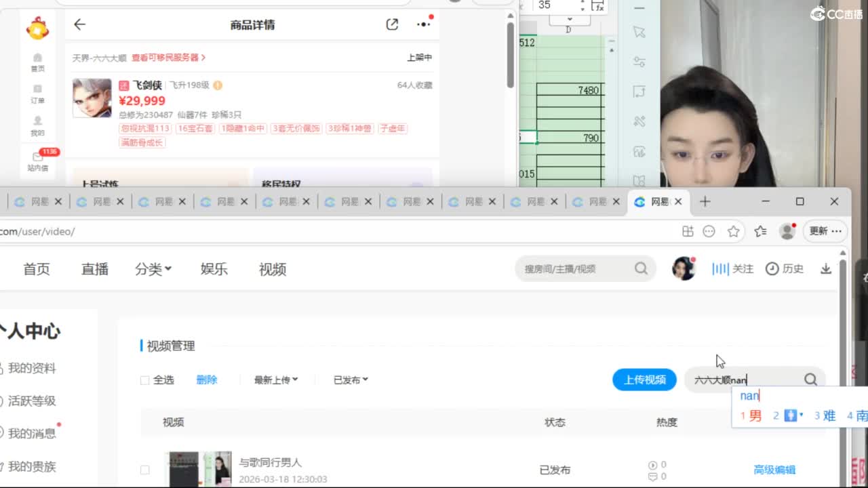Open 站内信 messages in left sidebar

pyautogui.click(x=37, y=161)
